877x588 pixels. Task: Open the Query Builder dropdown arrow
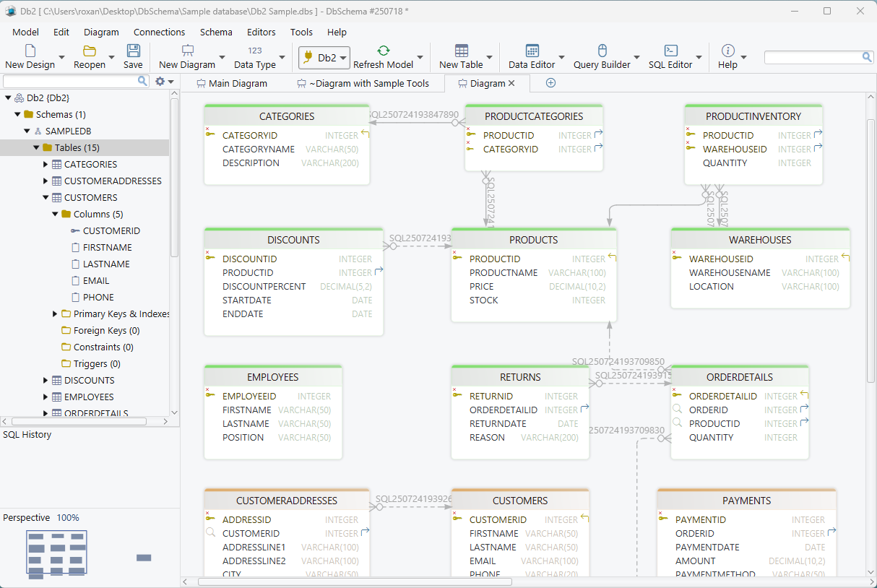[x=636, y=57]
